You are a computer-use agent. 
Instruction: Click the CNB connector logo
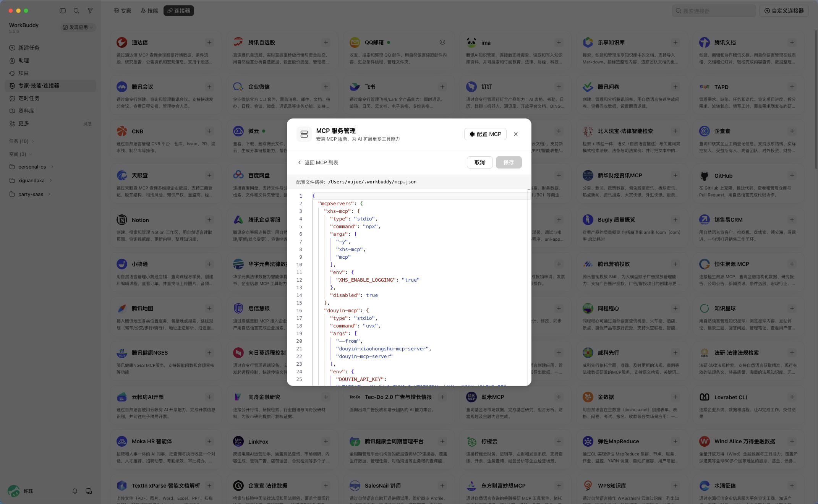point(122,131)
